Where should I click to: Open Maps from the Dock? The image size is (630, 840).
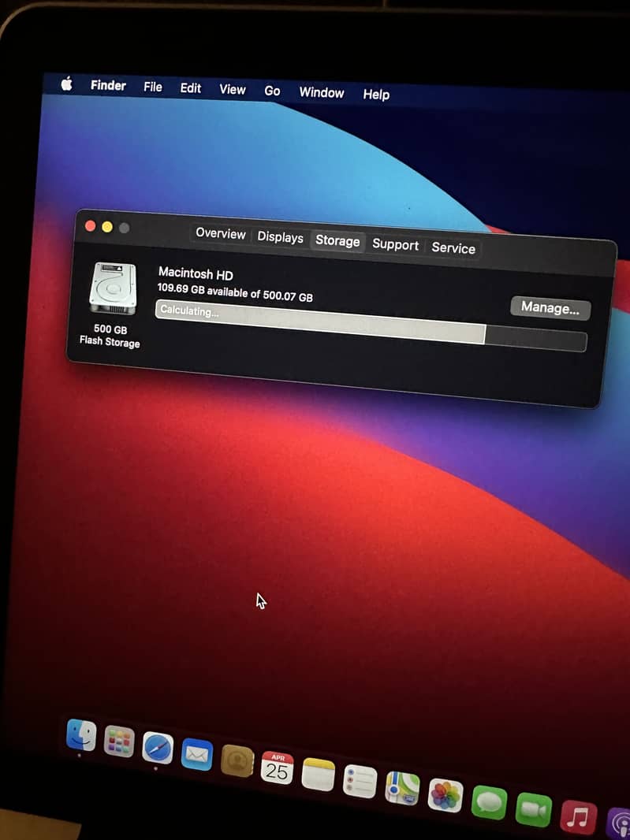pyautogui.click(x=403, y=789)
